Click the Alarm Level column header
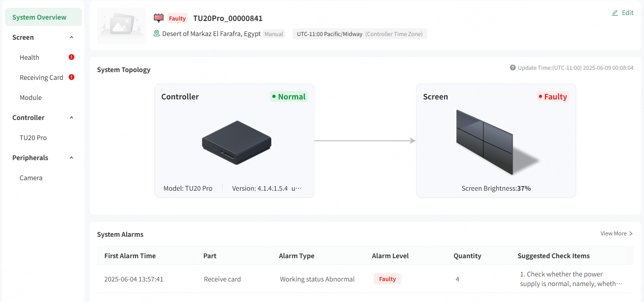644x302 pixels. pyautogui.click(x=390, y=256)
